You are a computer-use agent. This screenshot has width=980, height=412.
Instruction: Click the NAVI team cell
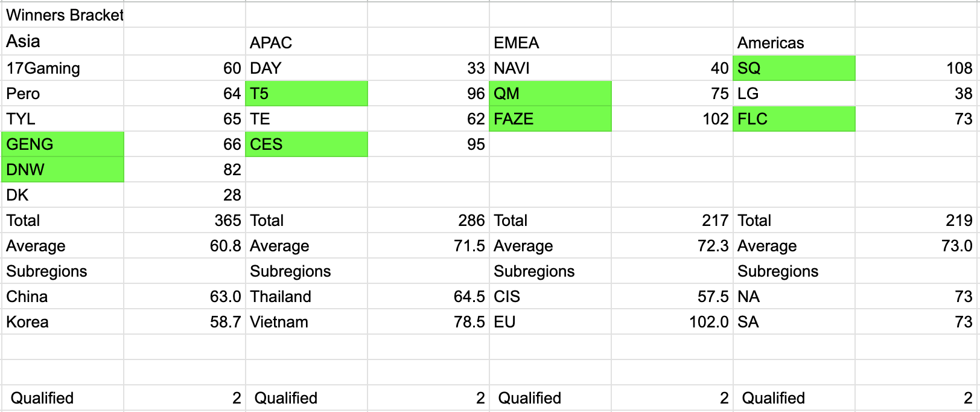click(550, 68)
